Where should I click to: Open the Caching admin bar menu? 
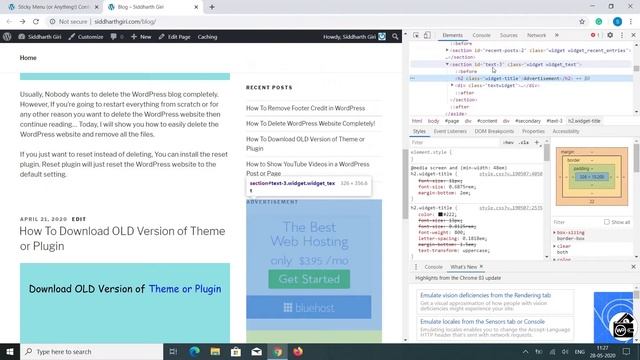coord(207,37)
